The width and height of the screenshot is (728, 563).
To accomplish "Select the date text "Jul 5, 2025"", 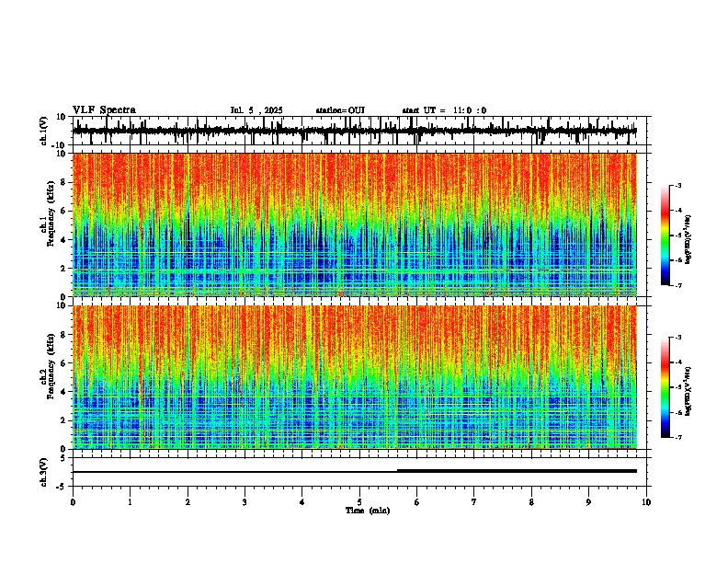I will coord(256,110).
